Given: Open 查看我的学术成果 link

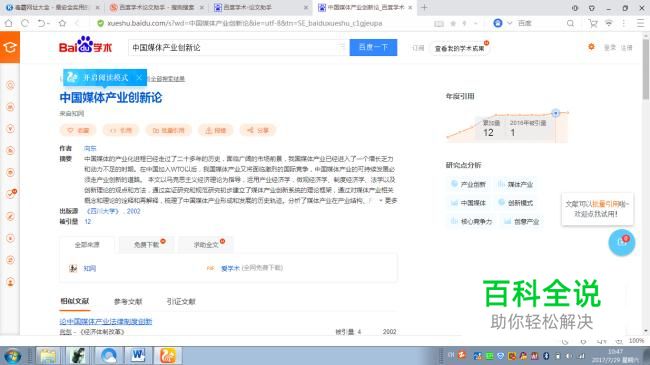Looking at the screenshot, I should (459, 49).
